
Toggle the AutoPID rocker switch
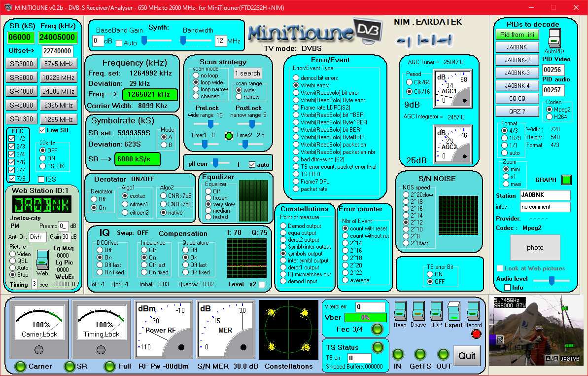pyautogui.click(x=554, y=38)
